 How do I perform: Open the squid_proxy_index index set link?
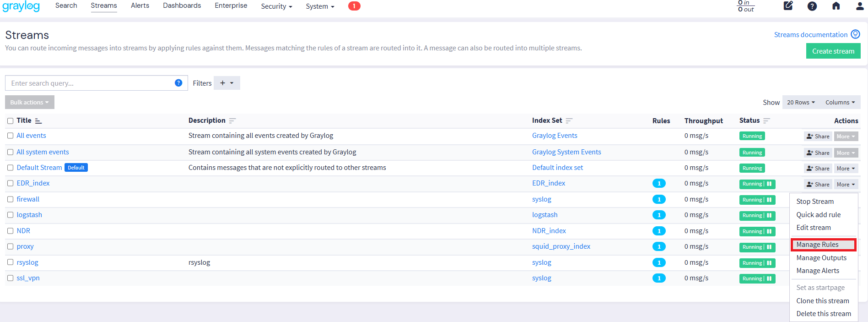click(x=561, y=246)
